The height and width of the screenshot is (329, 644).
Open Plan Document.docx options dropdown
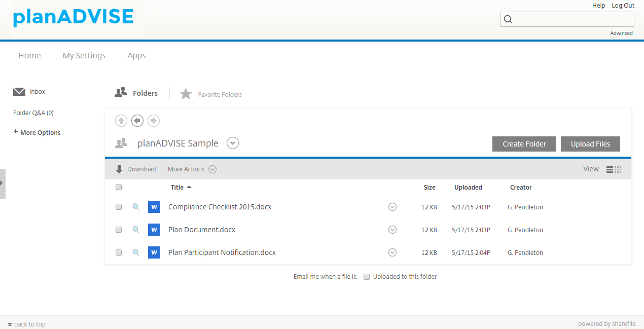[x=392, y=230]
